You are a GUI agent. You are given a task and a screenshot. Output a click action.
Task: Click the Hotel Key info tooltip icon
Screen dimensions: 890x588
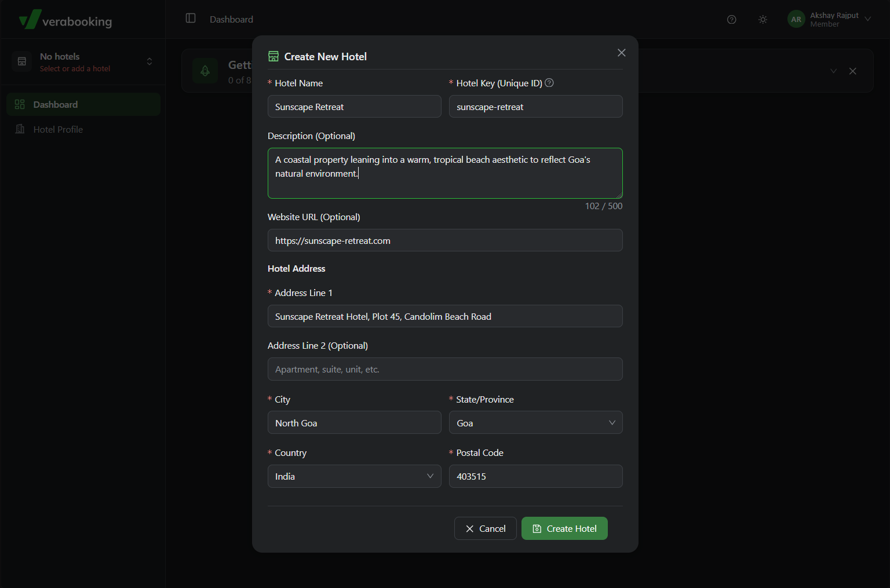[549, 83]
